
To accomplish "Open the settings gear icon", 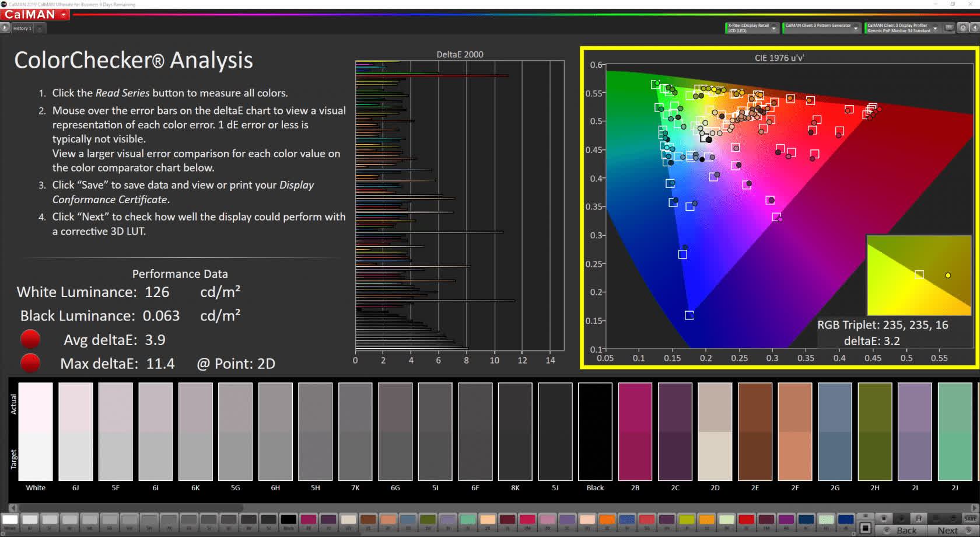I will pos(963,28).
